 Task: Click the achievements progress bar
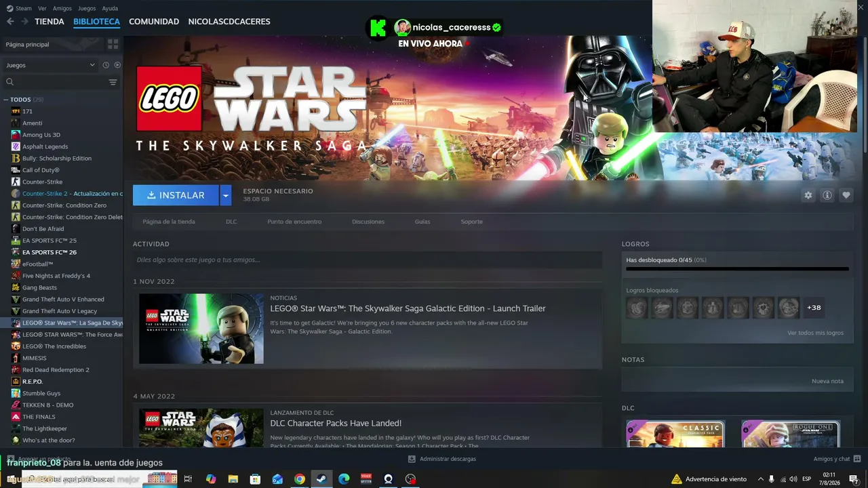pyautogui.click(x=737, y=269)
